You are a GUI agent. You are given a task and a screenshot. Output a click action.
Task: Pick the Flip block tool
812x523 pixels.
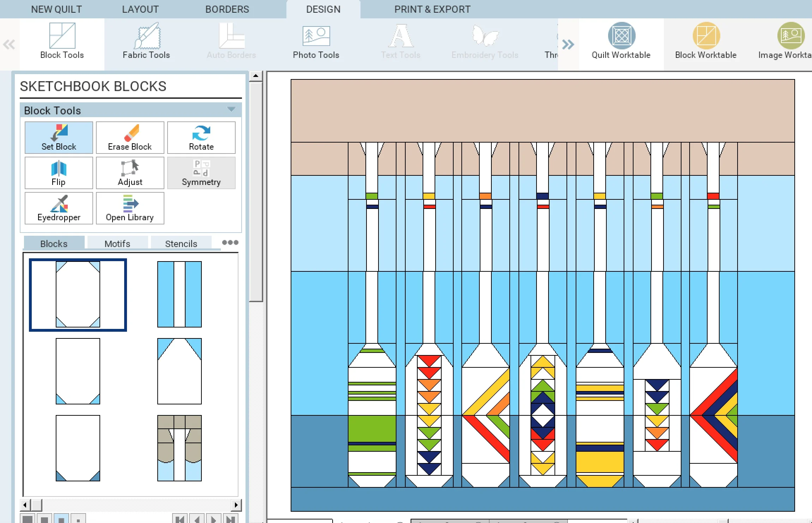[x=59, y=173]
